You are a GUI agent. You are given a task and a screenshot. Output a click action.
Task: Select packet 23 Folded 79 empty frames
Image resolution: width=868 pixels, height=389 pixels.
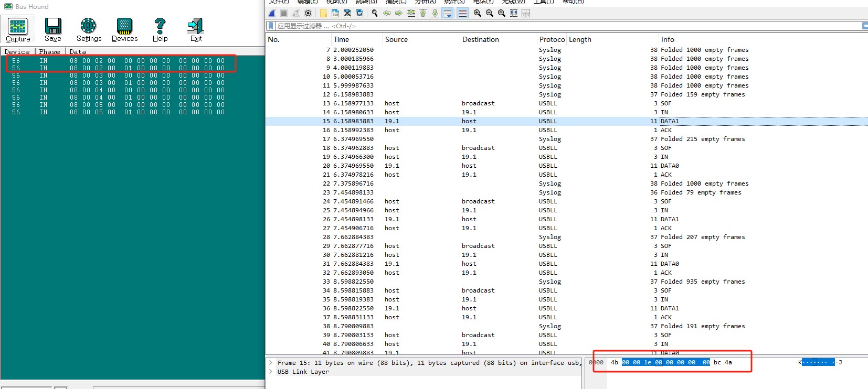(567, 192)
